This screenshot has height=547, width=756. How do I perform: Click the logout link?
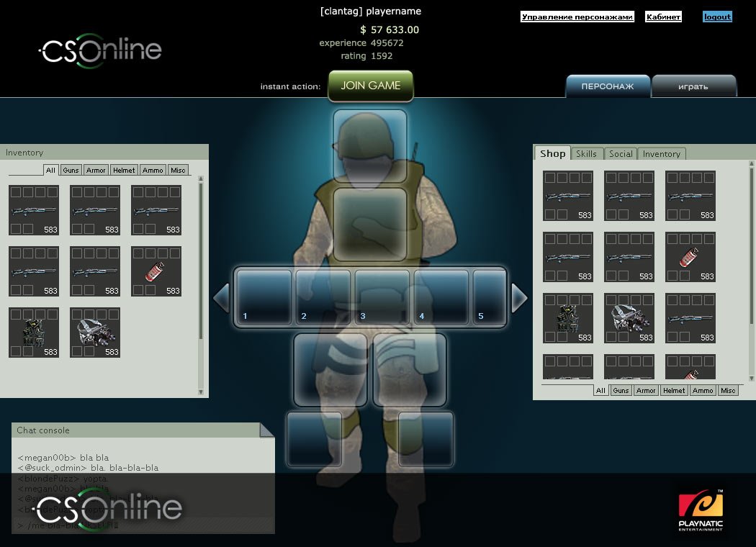click(x=717, y=17)
